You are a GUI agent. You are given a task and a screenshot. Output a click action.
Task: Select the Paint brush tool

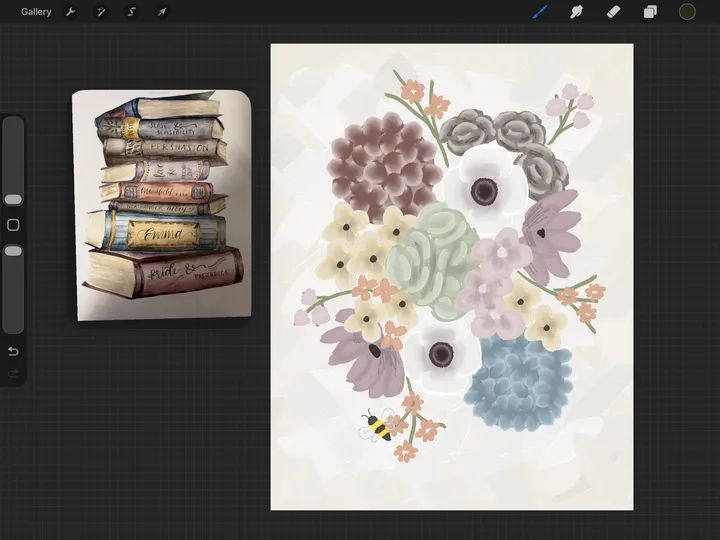[540, 12]
